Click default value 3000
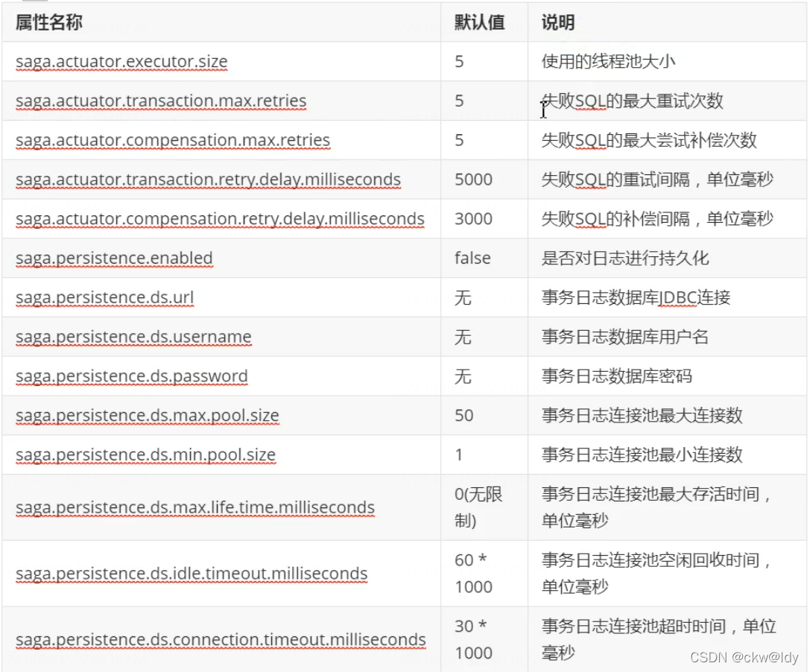 click(474, 219)
